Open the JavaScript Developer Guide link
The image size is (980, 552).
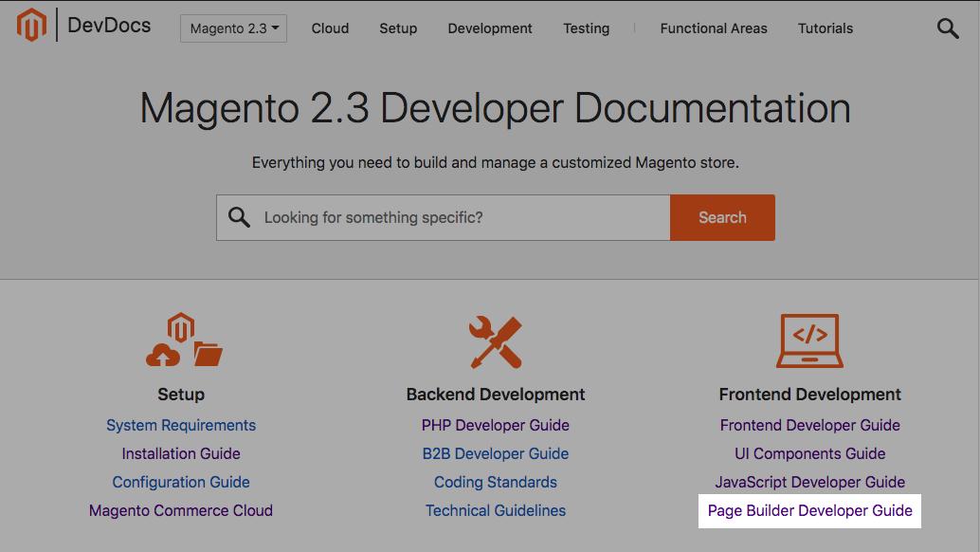pos(810,482)
